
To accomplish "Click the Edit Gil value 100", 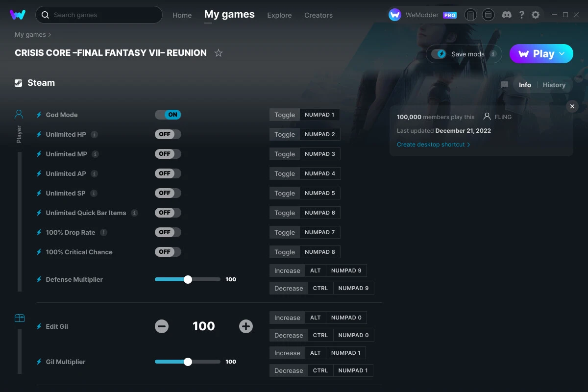I will point(204,326).
